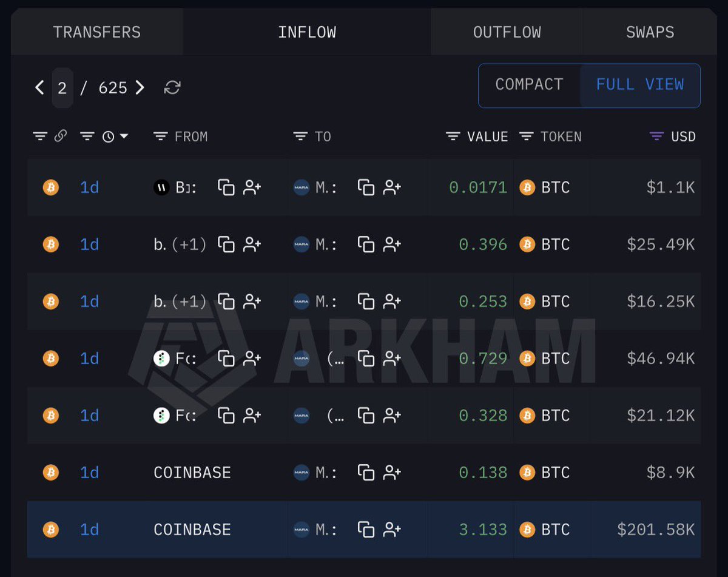Open 1d timestamp link in $1.1K row
This screenshot has width=728, height=577.
click(x=89, y=187)
